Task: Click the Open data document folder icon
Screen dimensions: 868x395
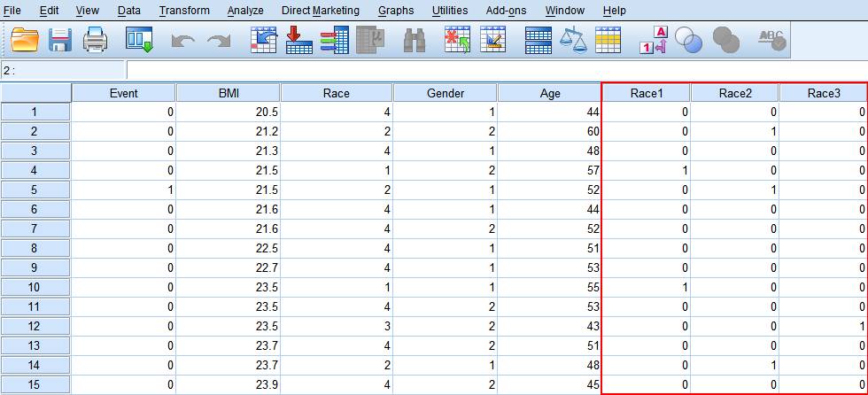Action: tap(26, 40)
